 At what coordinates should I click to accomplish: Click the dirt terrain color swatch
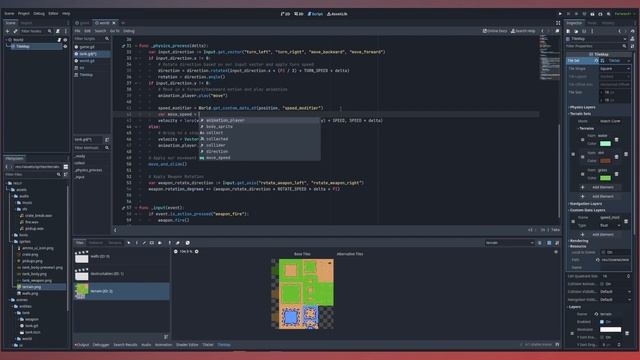[x=605, y=161]
